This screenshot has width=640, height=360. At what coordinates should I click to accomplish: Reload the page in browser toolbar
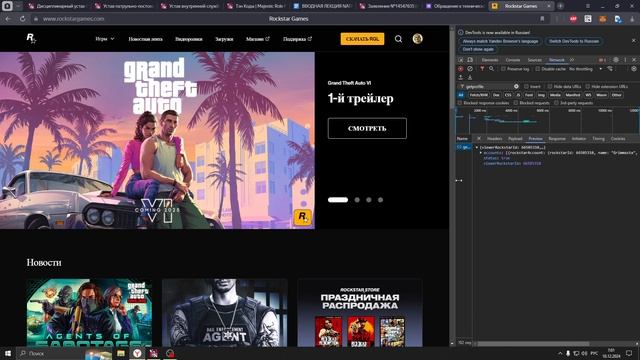(x=22, y=19)
